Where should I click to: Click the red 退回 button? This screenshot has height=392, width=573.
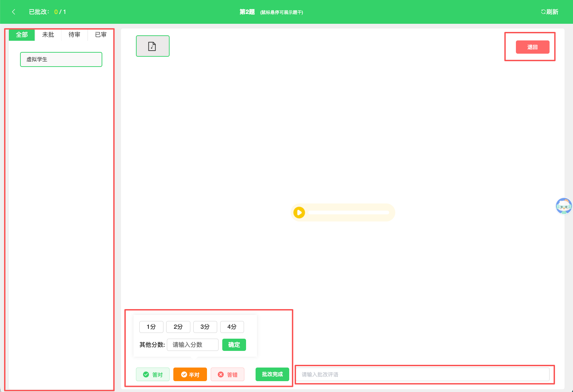[x=533, y=47]
